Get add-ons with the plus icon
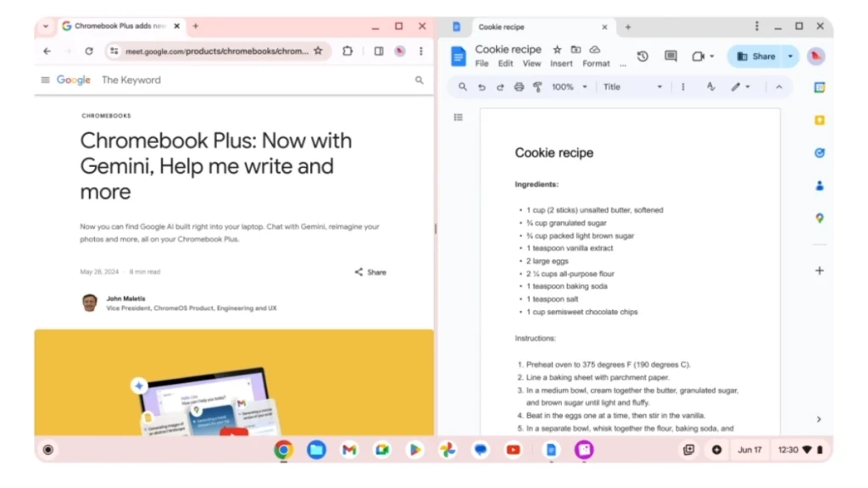This screenshot has height=488, width=868. [x=820, y=270]
